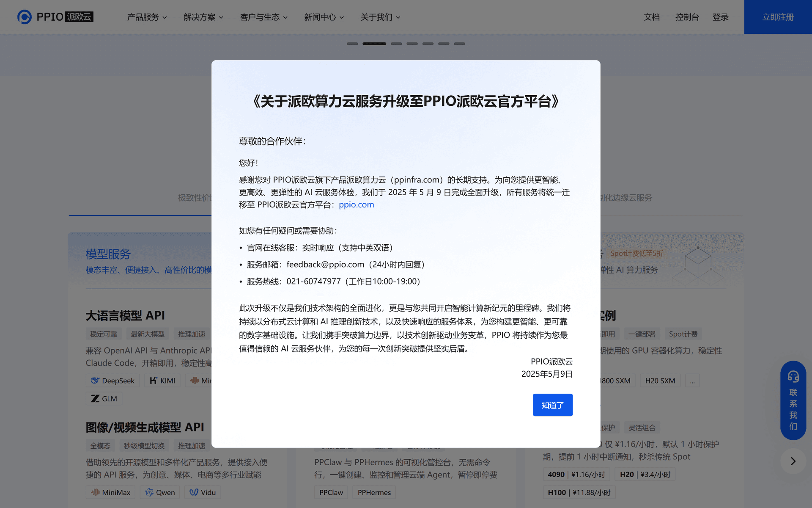Image resolution: width=812 pixels, height=508 pixels.
Task: Select the last carousel indicator dash
Action: pyautogui.click(x=460, y=44)
